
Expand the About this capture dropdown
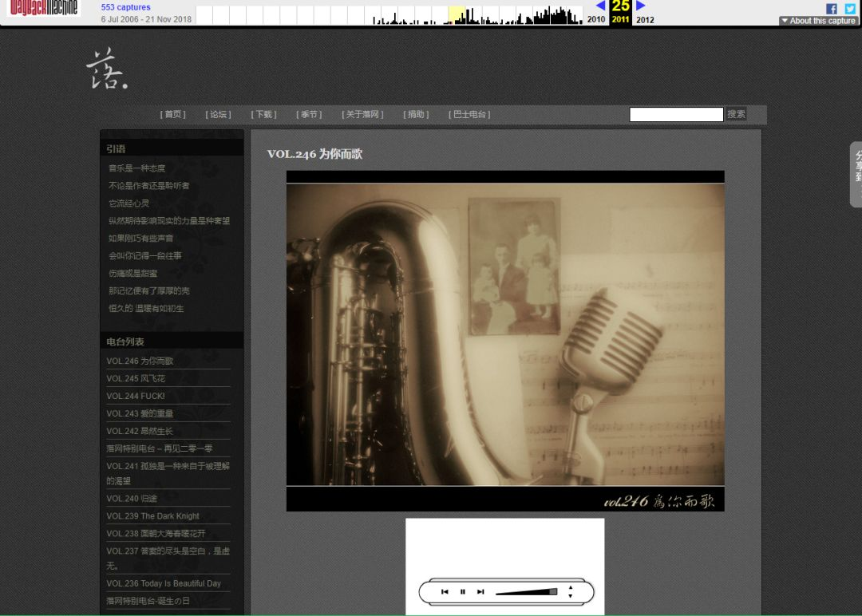point(819,21)
